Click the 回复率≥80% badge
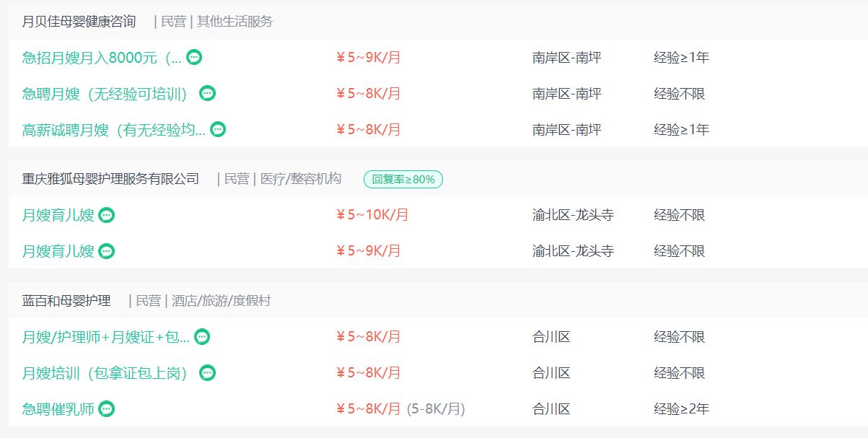 [403, 179]
